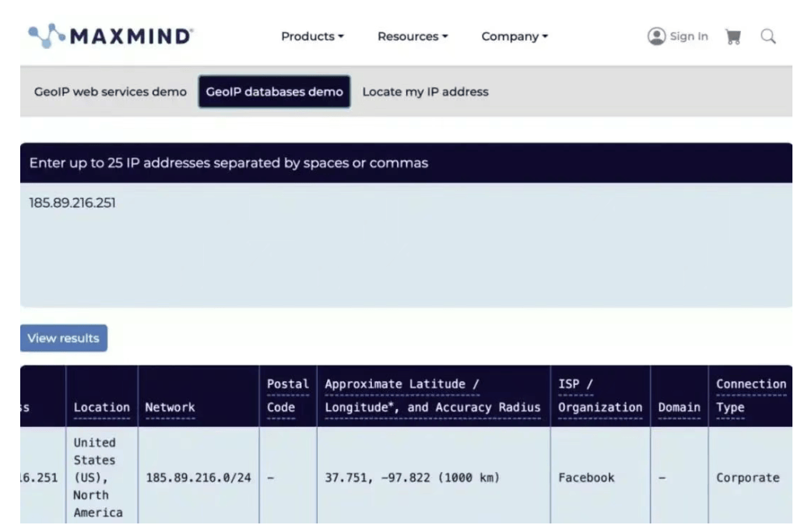Click the entered IP 185.89.216.251 text
The image size is (808, 532).
click(x=72, y=203)
